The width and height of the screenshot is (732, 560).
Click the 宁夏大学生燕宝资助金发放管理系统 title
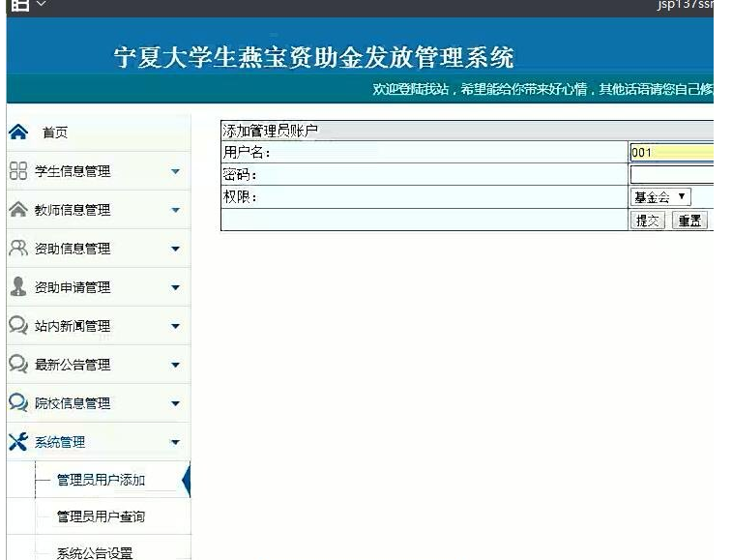click(313, 57)
